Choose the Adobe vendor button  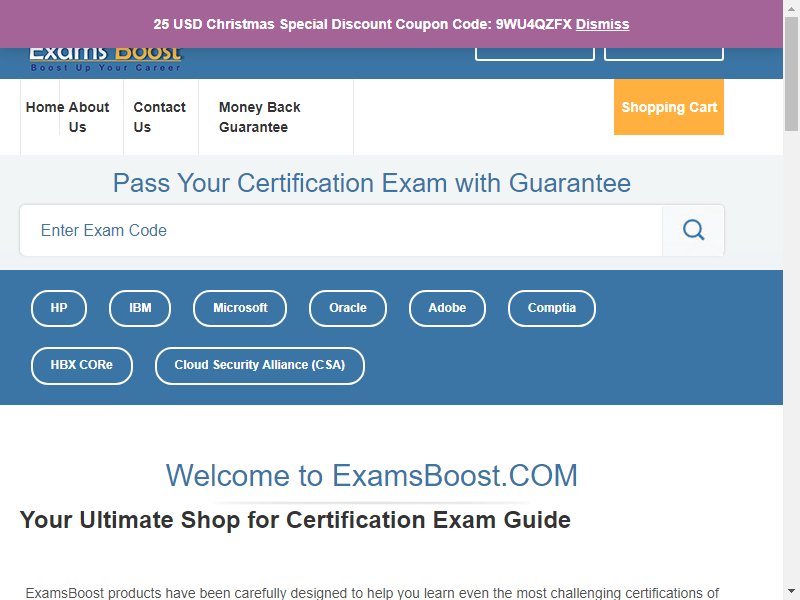tap(447, 308)
